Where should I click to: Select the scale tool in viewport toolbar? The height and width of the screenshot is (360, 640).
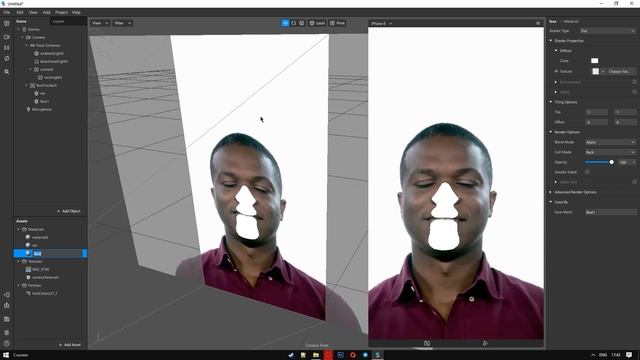[x=302, y=23]
